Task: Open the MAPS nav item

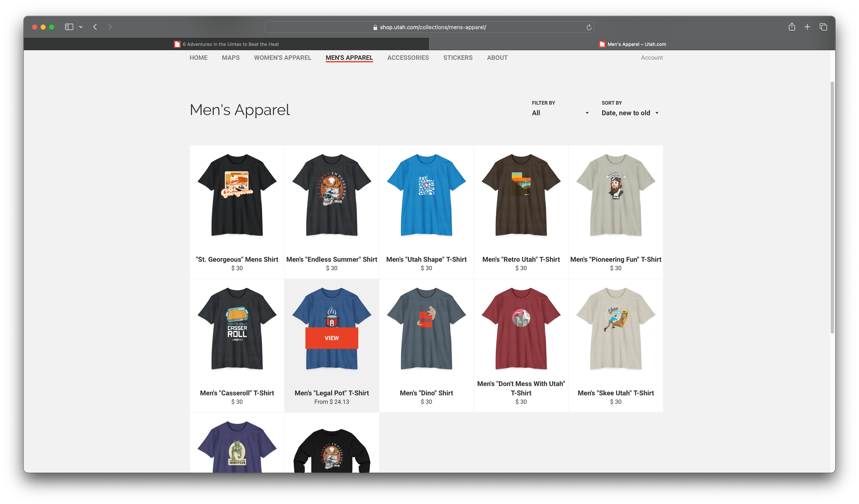Action: tap(231, 57)
